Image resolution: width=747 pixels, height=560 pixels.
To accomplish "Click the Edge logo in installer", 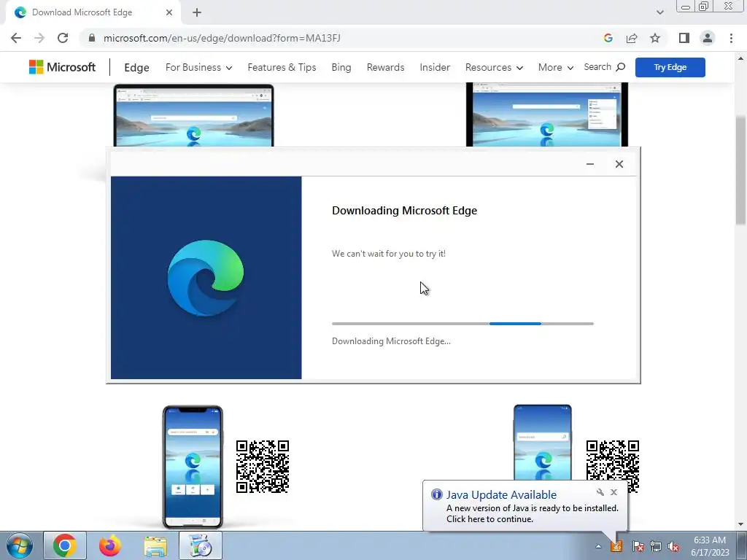I will [206, 278].
